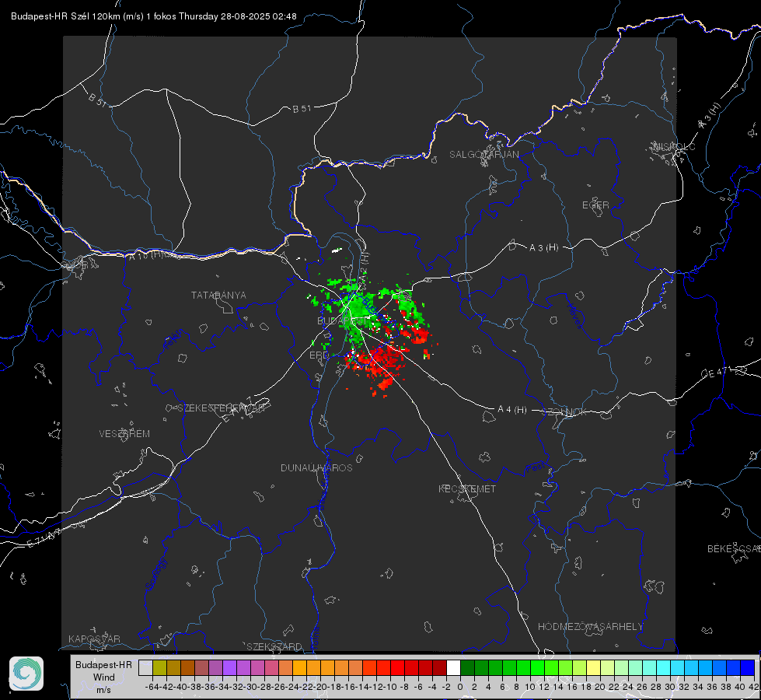
Task: Click the olive swatch between -64 and -42
Action: [159, 667]
